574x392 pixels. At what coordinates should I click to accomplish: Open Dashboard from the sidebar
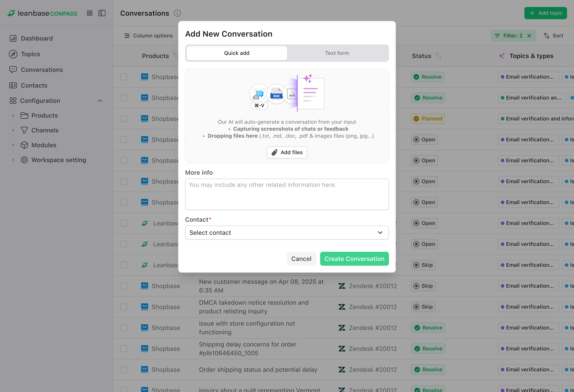pyautogui.click(x=37, y=38)
